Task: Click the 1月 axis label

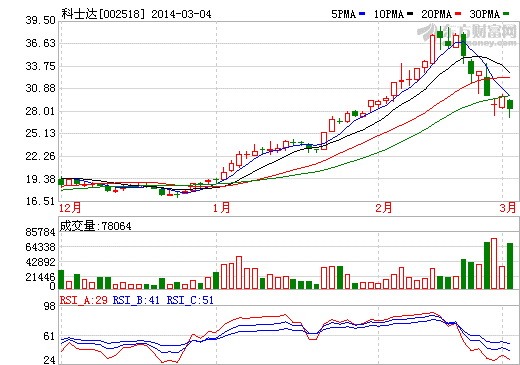Action: (x=222, y=208)
